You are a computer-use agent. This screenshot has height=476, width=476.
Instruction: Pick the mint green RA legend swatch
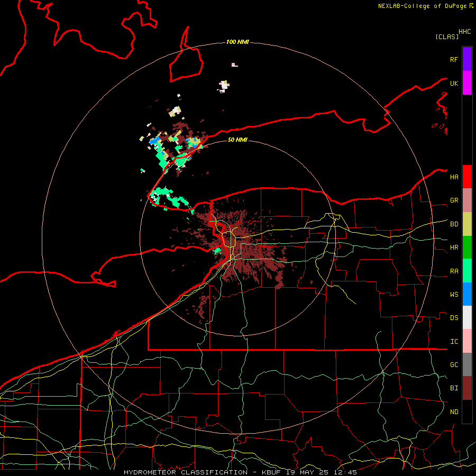tap(467, 271)
